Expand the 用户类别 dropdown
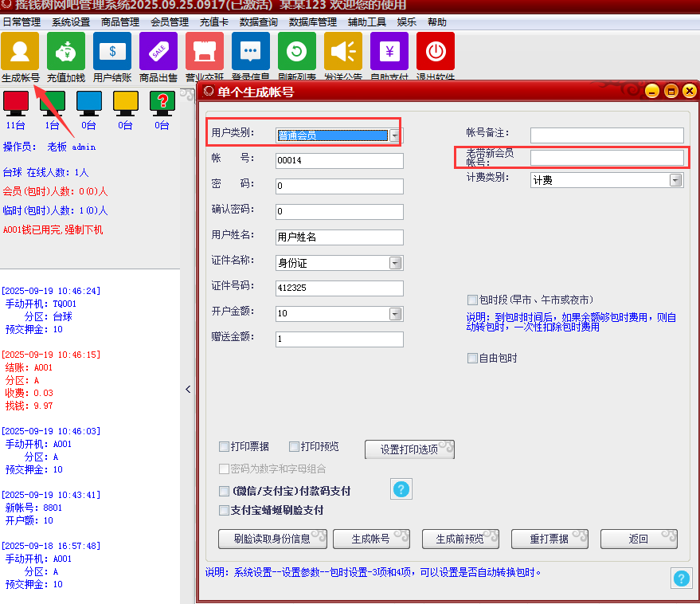 point(395,135)
